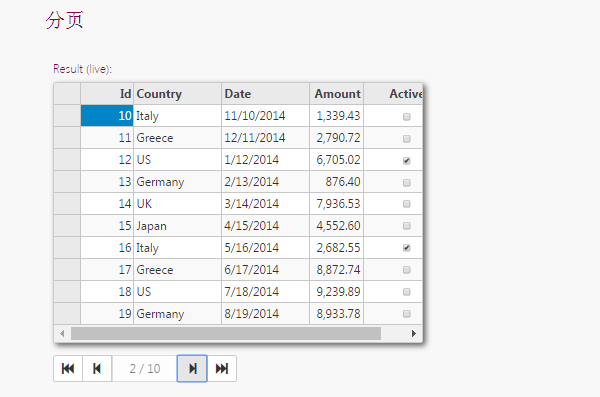Select Amount cell 4,552.60

[x=336, y=225]
